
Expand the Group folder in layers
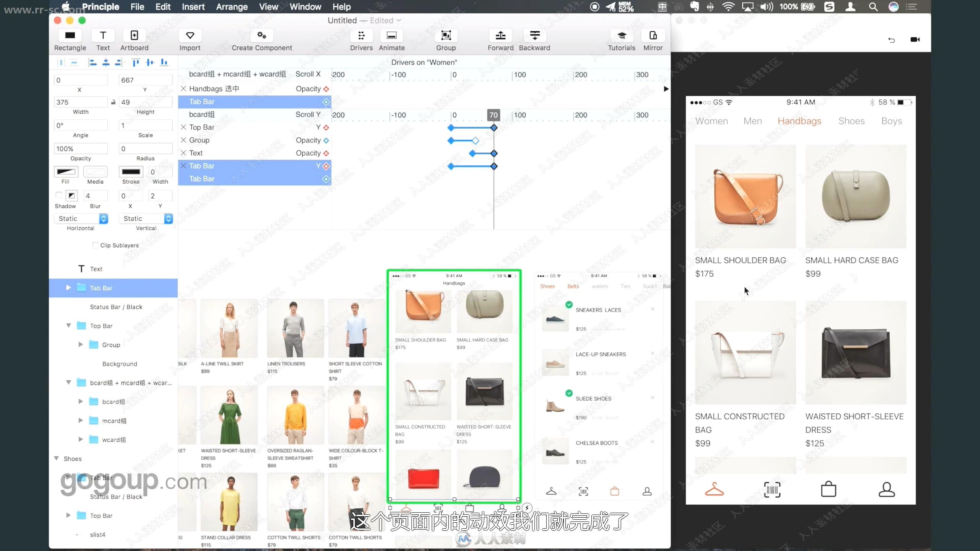tap(80, 345)
